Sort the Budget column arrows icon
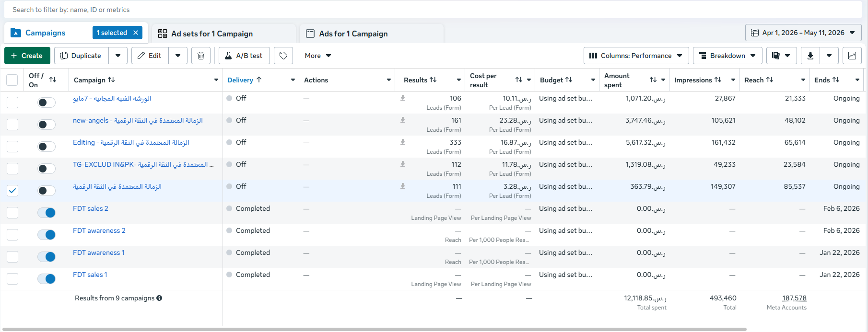The image size is (868, 332). pyautogui.click(x=569, y=80)
